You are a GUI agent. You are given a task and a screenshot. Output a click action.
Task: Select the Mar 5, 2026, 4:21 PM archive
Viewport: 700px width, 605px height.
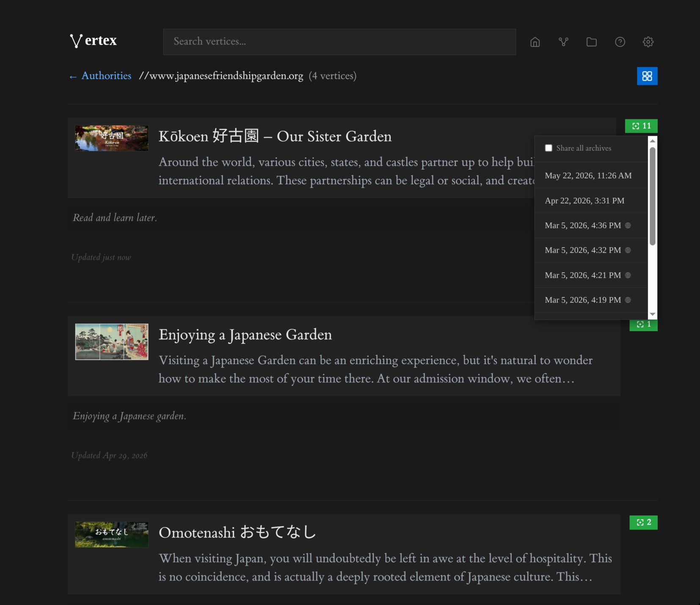click(591, 275)
